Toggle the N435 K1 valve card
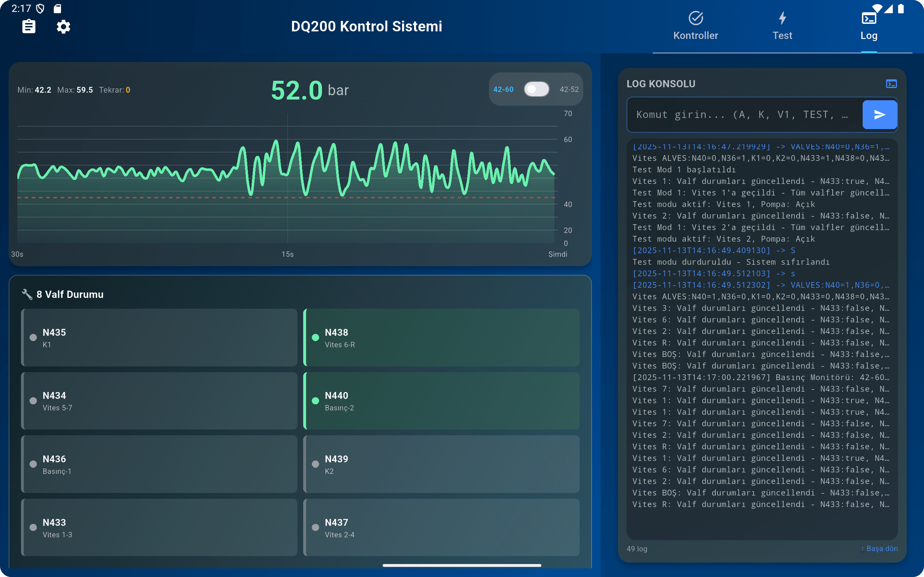The image size is (924, 577). click(x=159, y=337)
